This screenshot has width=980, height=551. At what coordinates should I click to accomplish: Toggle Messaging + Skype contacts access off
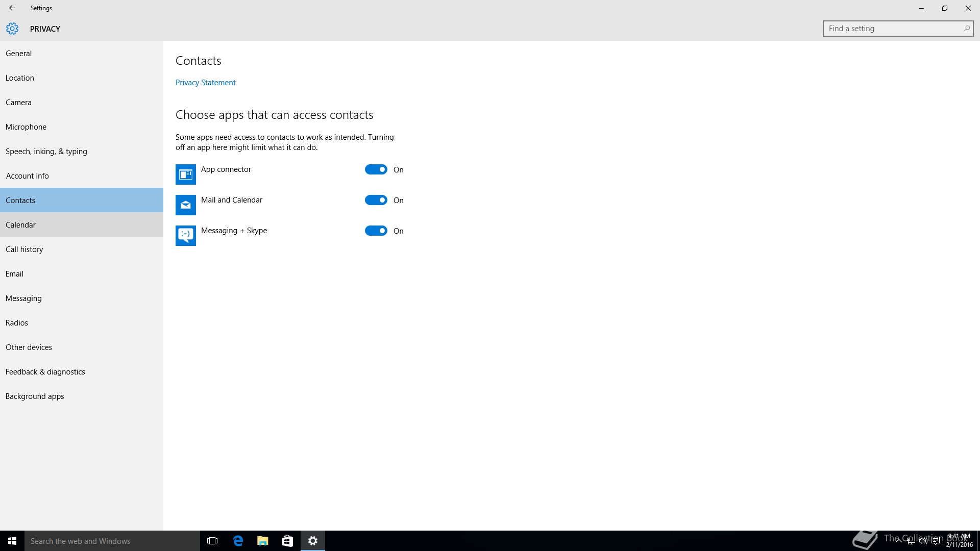[376, 231]
